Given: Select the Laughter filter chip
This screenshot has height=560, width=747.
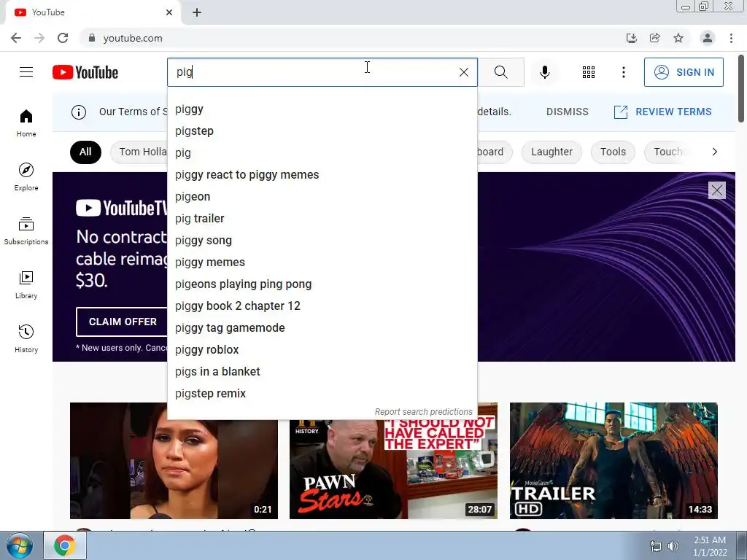Looking at the screenshot, I should pyautogui.click(x=551, y=152).
